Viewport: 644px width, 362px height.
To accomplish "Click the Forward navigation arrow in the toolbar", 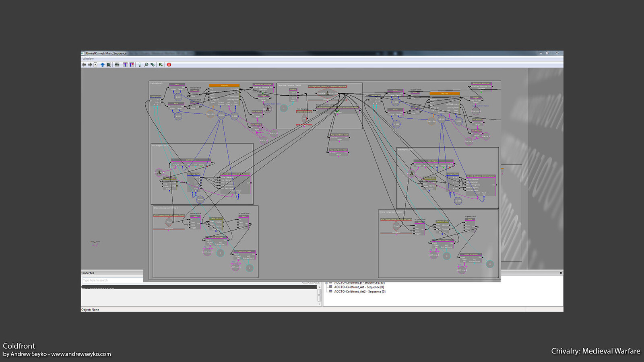I will pyautogui.click(x=90, y=64).
